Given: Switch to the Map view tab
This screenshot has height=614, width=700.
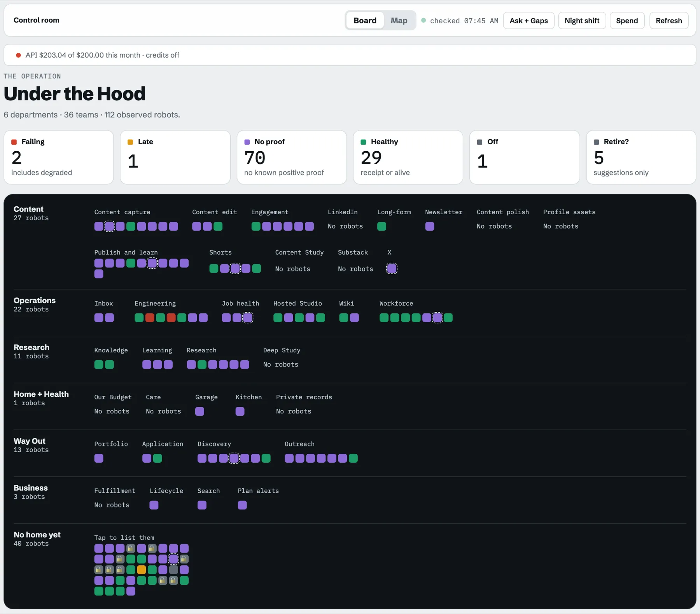Looking at the screenshot, I should 399,21.
